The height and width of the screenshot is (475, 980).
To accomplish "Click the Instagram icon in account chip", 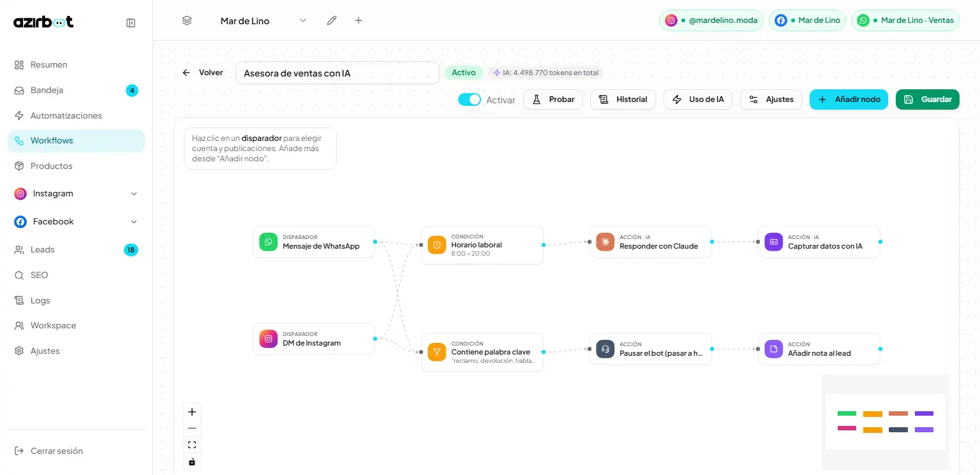I will coord(671,20).
